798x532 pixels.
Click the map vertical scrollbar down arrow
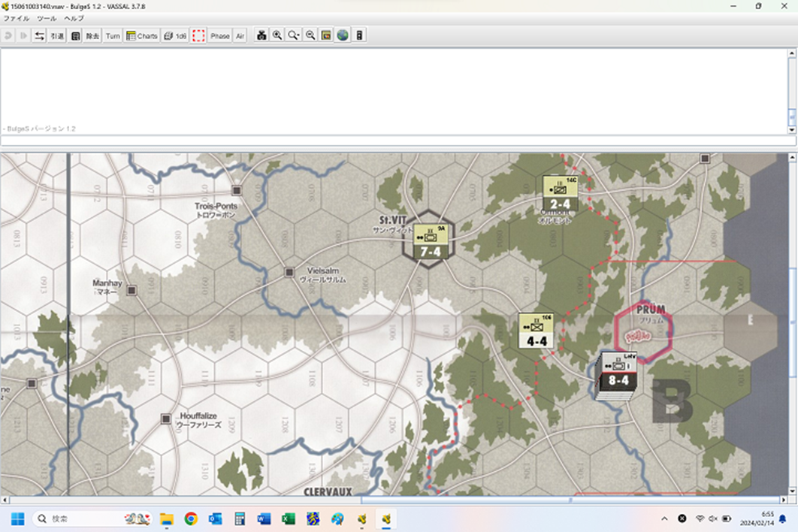(x=793, y=491)
